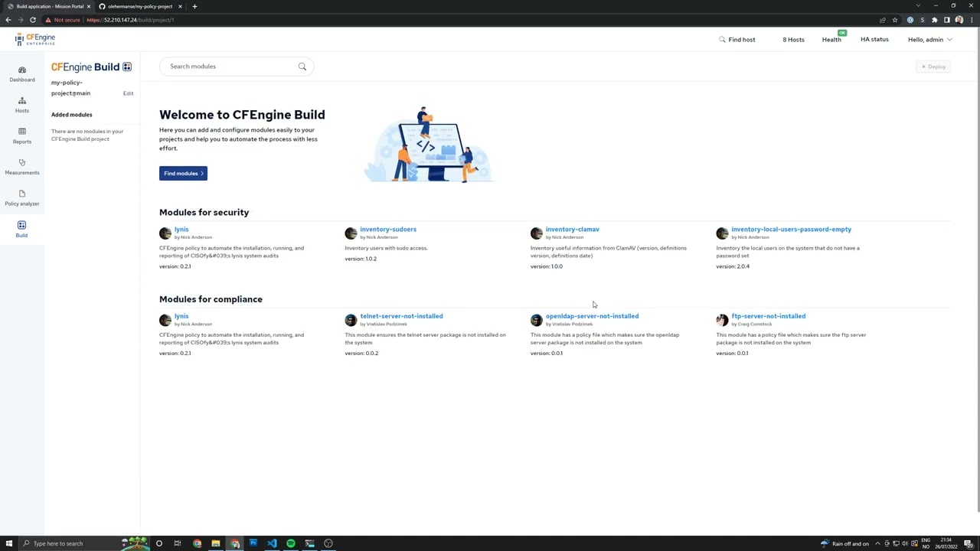Screen dimensions: 980x551
Task: Open inventory-local-users-password-empty module
Action: point(791,230)
